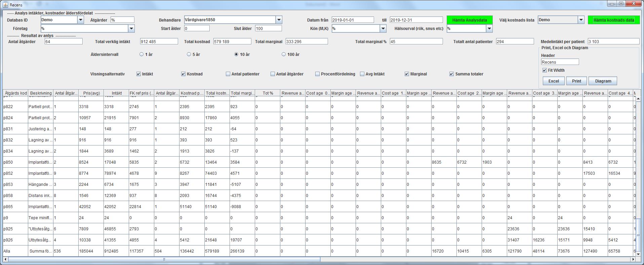Click the Hängande description cell in p853 row
The image size is (644, 265).
pyautogui.click(x=41, y=184)
